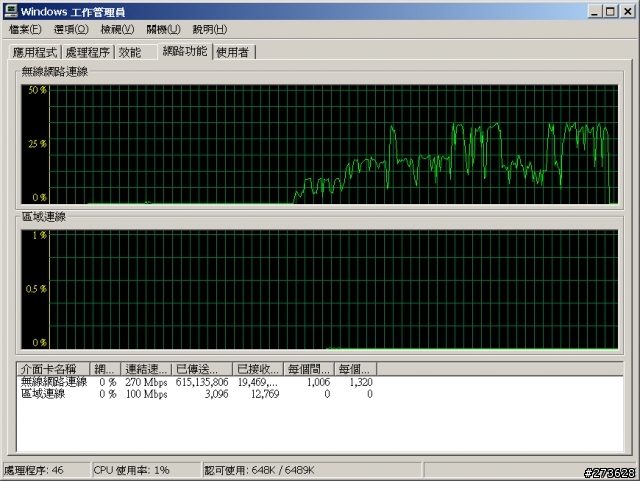The height and width of the screenshot is (481, 640).
Task: Sort by last 每個... column header
Action: pos(355,369)
